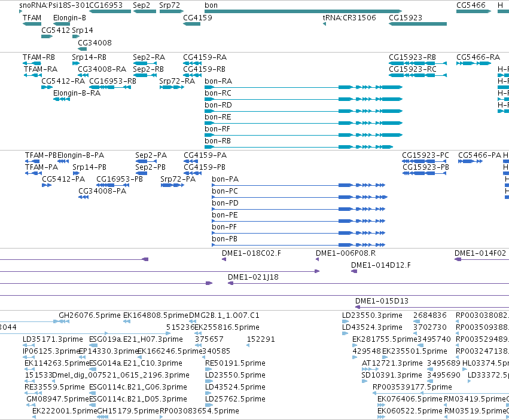Click the bon-RD transcript label
Viewport: 509px width, 420px height.
point(218,105)
